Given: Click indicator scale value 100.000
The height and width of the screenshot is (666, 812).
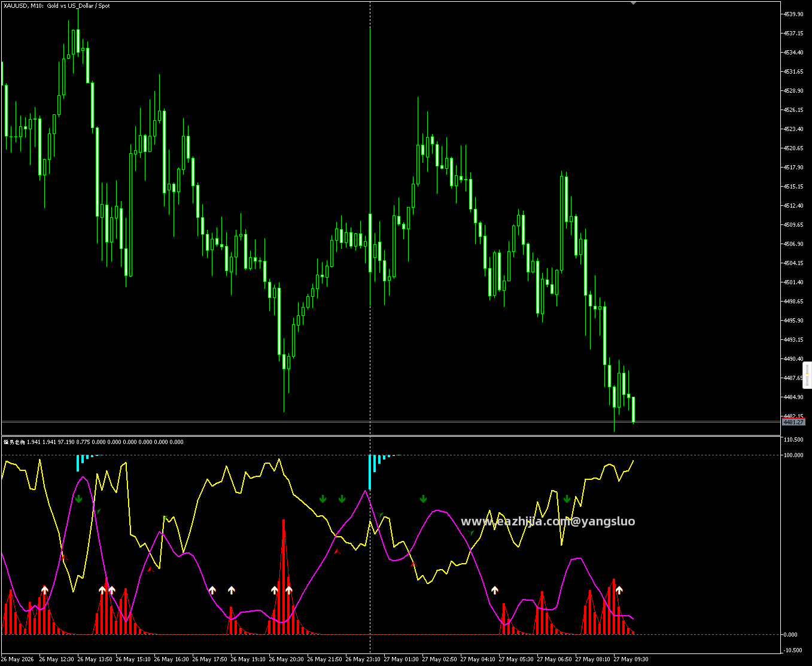Looking at the screenshot, I should [x=793, y=455].
